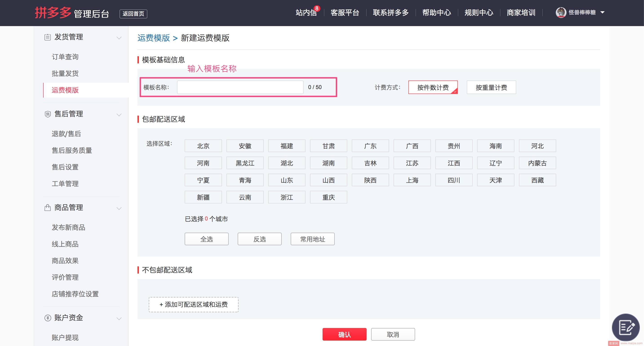Open 发布新商品 in sidebar
The width and height of the screenshot is (644, 346).
[69, 227]
